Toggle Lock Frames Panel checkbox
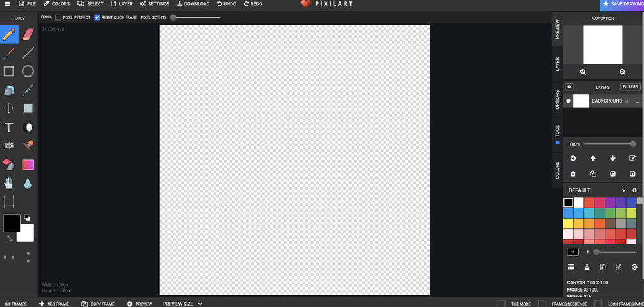The width and height of the screenshot is (644, 307). point(598,304)
